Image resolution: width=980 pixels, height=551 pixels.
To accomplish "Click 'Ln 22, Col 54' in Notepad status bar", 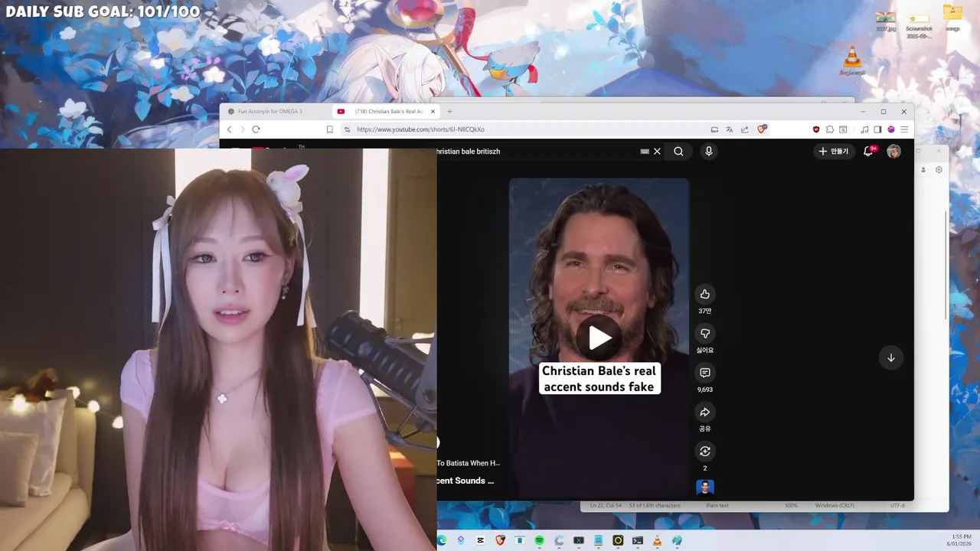I will click(604, 506).
